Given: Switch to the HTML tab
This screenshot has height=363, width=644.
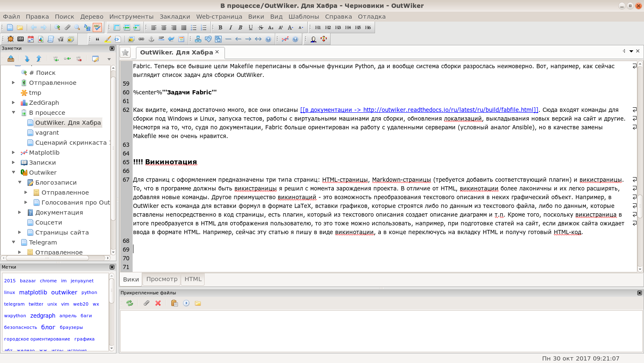Looking at the screenshot, I should [193, 279].
